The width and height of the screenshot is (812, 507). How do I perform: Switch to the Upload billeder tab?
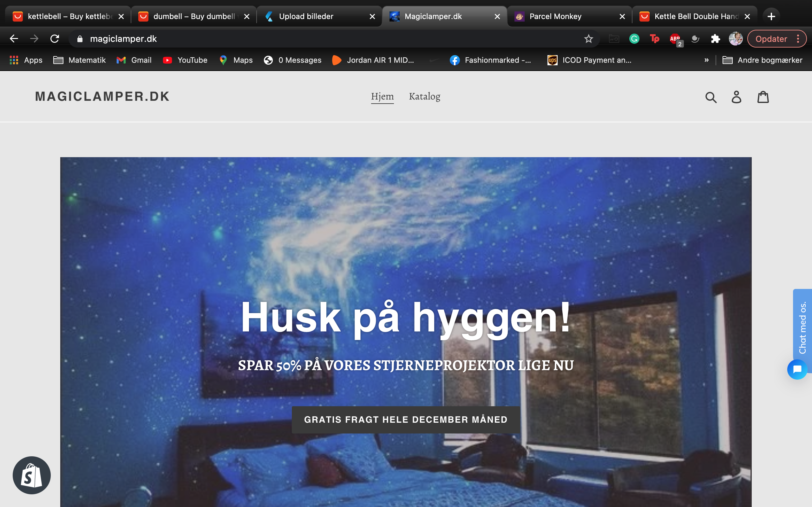(x=306, y=16)
